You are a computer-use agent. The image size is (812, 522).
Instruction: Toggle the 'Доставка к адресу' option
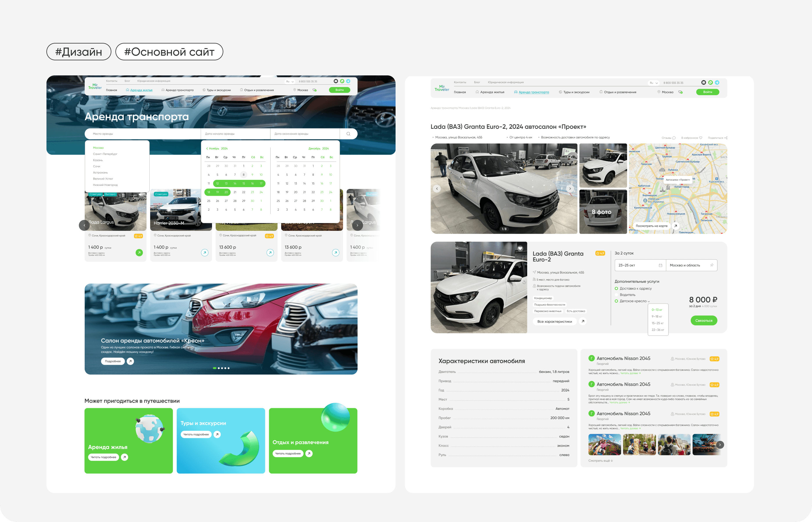617,289
